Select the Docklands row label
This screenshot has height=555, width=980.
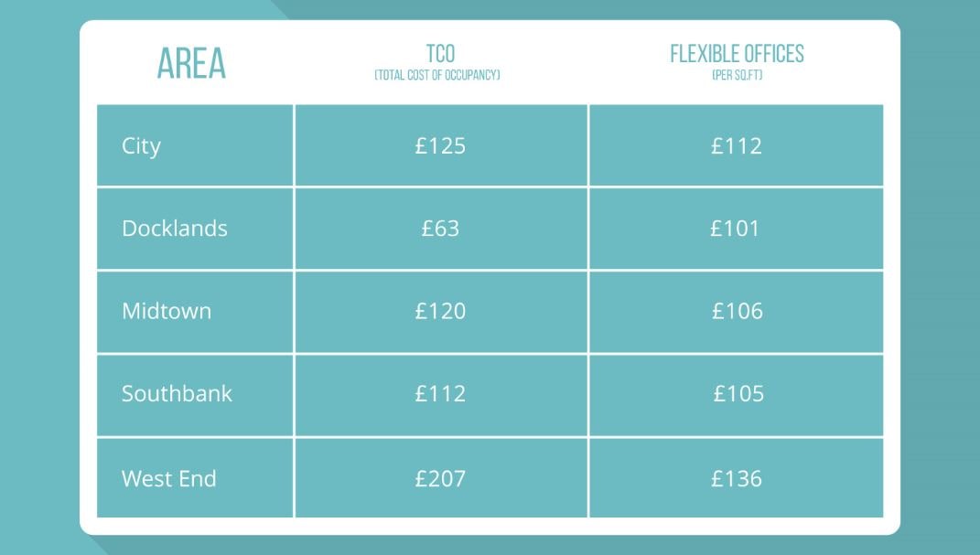[x=175, y=229]
